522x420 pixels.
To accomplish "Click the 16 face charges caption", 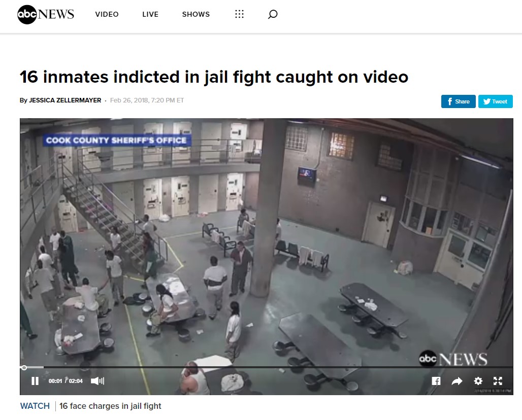I will click(110, 406).
